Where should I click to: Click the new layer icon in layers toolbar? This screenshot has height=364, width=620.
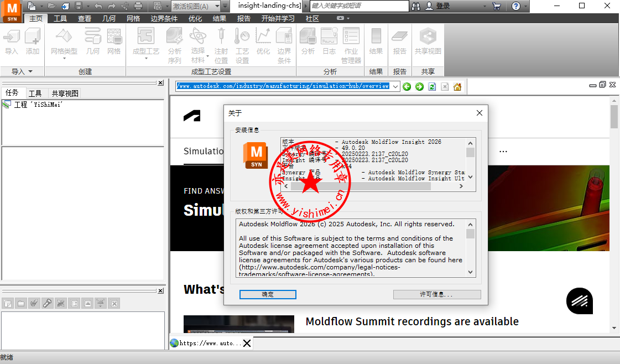(8, 304)
